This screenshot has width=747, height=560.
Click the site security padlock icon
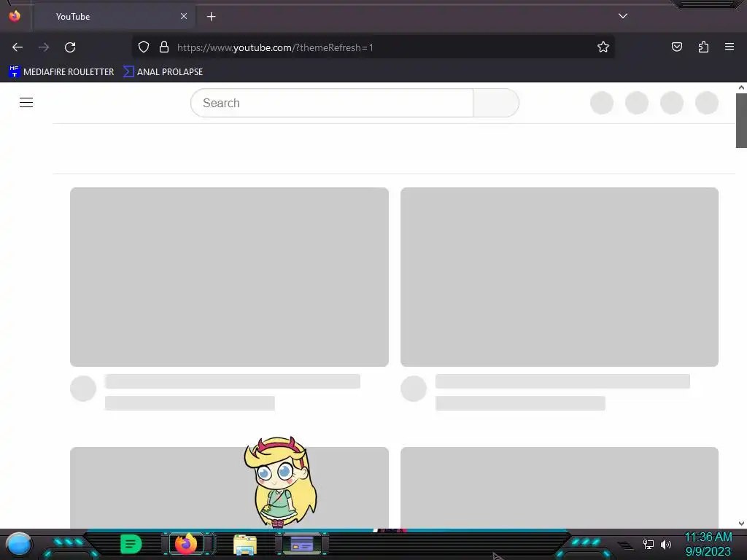click(164, 47)
